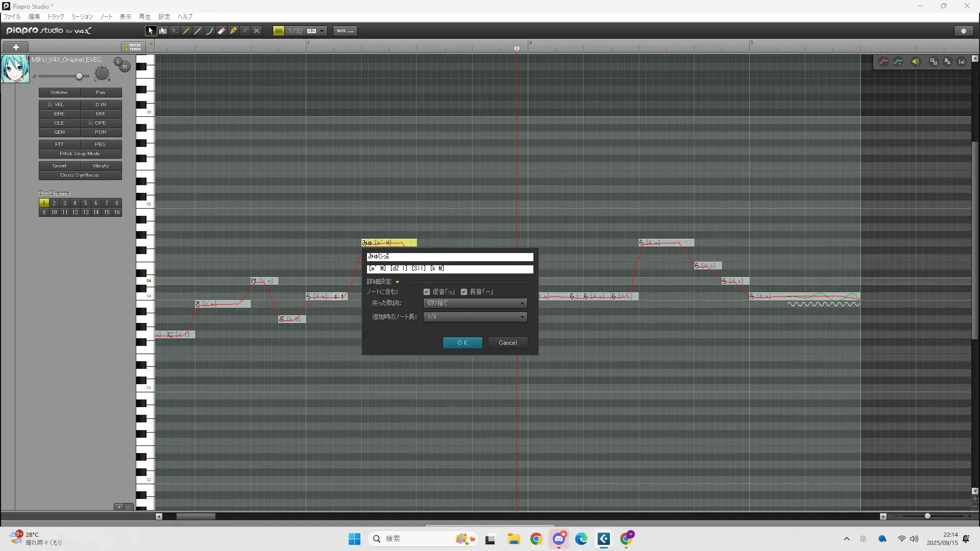
Task: Click the track volume slider handle
Action: point(79,77)
